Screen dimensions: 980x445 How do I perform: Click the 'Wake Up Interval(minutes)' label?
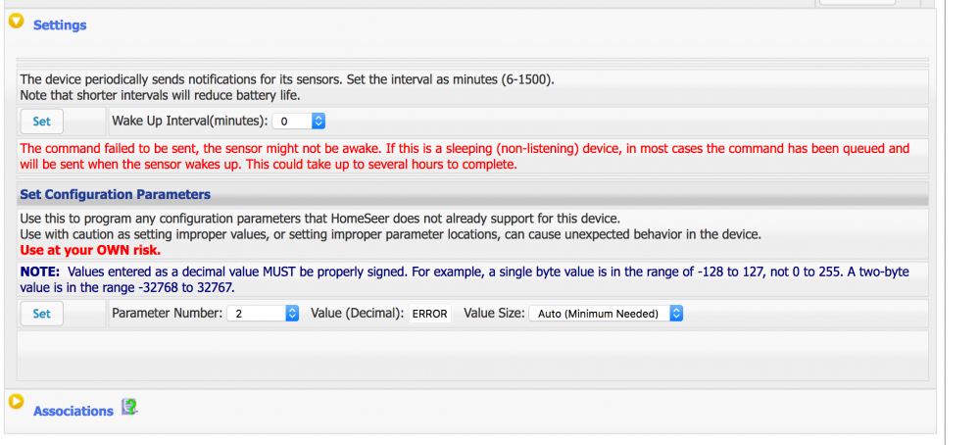(190, 122)
